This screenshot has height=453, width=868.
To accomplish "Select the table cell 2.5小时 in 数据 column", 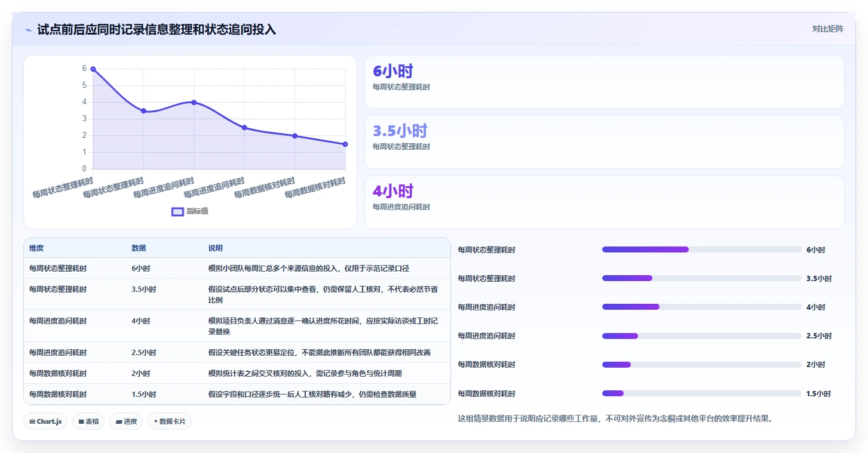I will click(x=144, y=353).
